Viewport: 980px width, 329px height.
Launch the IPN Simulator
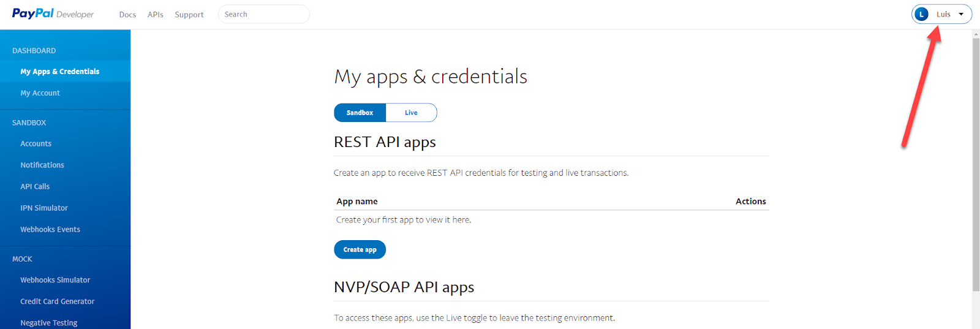tap(44, 208)
